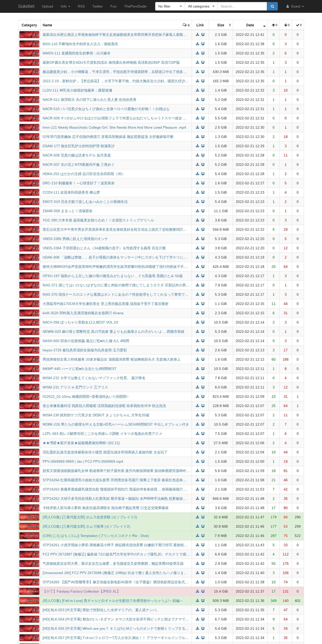Sort by seeders up-arrow column

274,25
